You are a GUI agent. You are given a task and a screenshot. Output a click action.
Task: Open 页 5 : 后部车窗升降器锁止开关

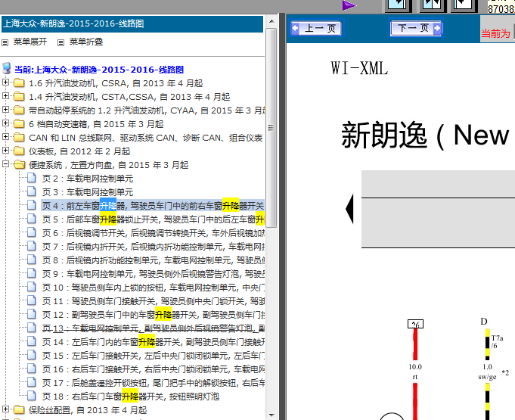153,219
